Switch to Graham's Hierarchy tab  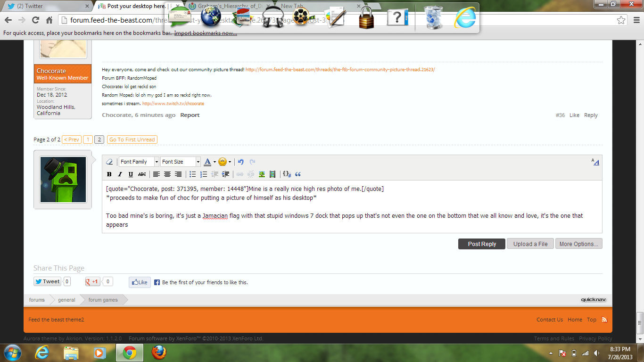pyautogui.click(x=229, y=6)
